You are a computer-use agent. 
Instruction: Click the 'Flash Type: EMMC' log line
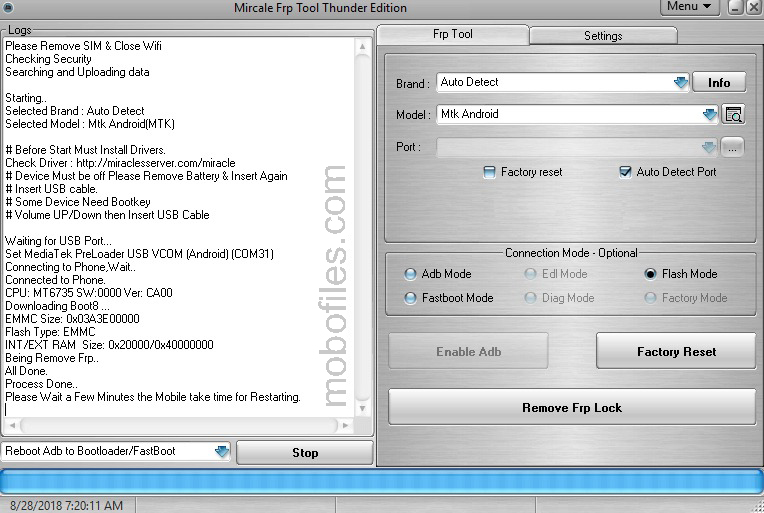click(50, 332)
